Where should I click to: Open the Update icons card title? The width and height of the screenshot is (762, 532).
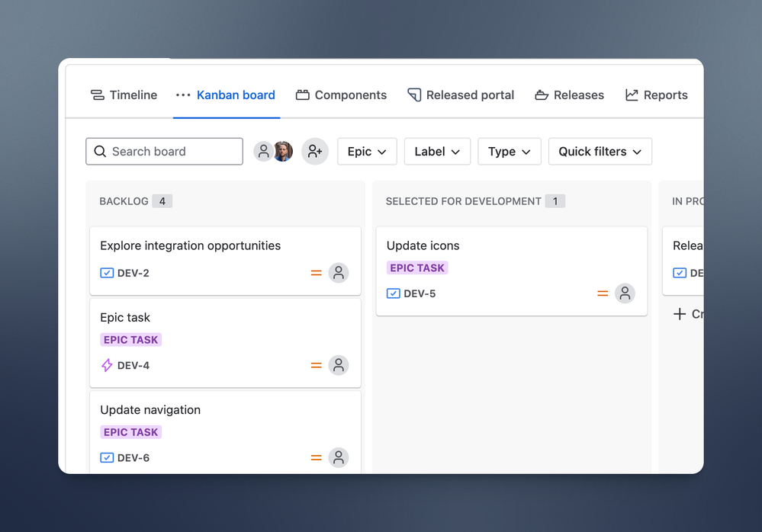[x=423, y=245]
